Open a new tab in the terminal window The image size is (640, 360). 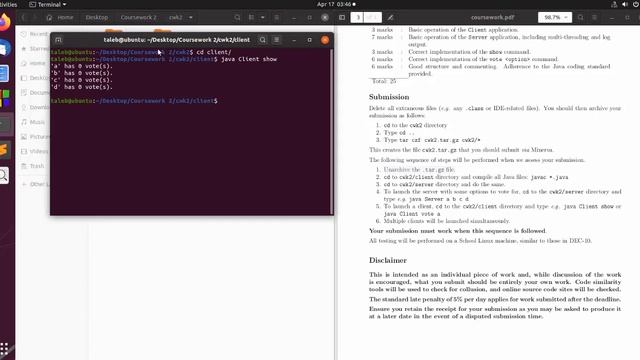coord(58,40)
